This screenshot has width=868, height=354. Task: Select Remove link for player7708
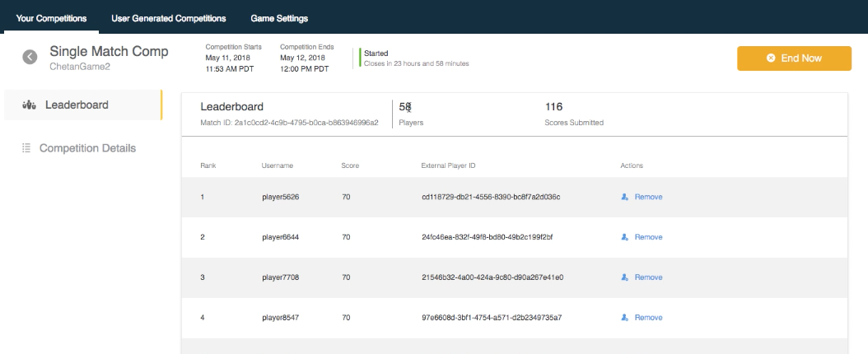[648, 277]
